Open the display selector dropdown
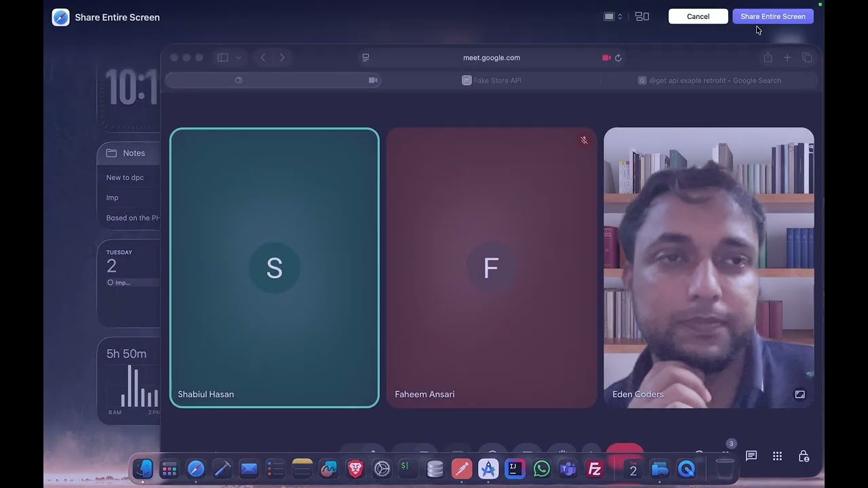 pyautogui.click(x=612, y=16)
